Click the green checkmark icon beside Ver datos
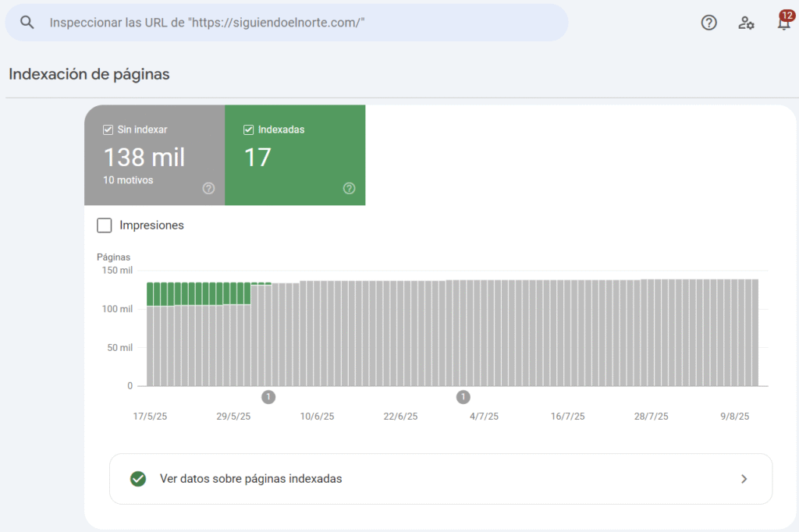The height and width of the screenshot is (532, 799). (x=138, y=479)
